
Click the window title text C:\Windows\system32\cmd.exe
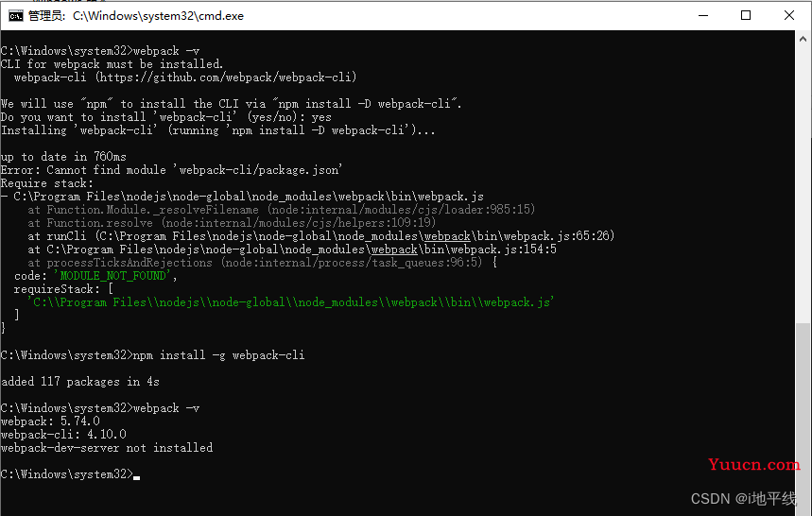(x=158, y=16)
